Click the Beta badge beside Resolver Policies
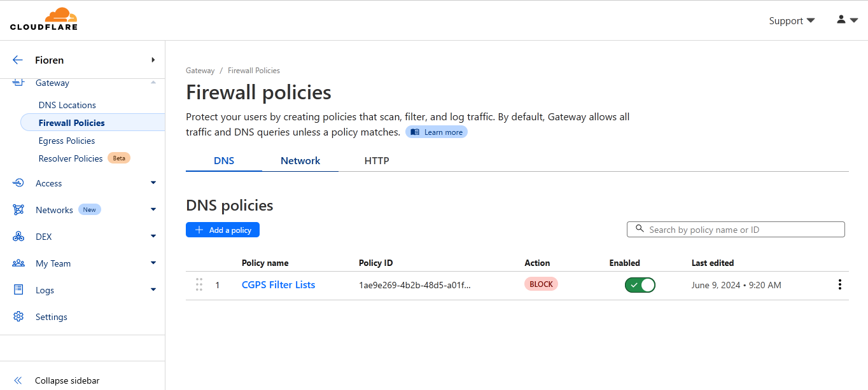The width and height of the screenshot is (868, 390). 119,158
